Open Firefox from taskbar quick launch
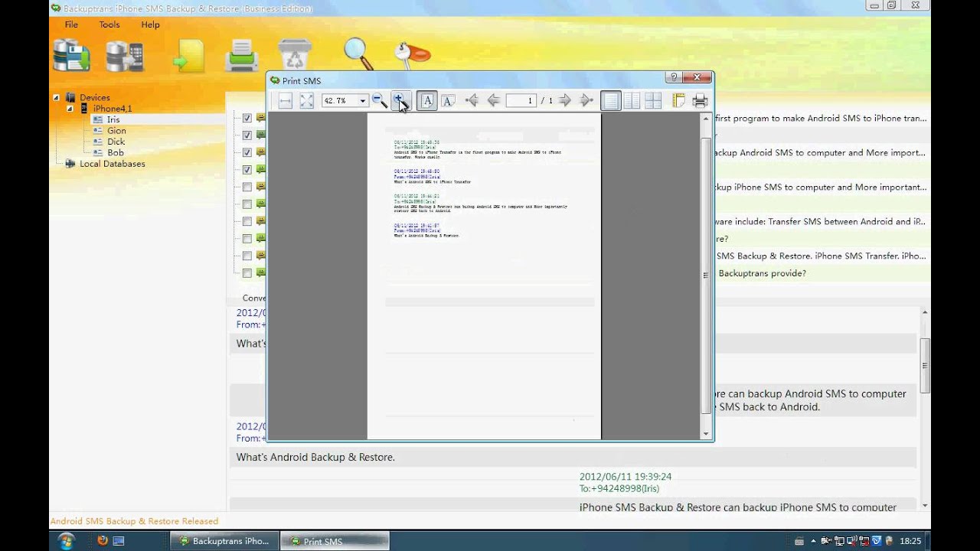 [103, 541]
